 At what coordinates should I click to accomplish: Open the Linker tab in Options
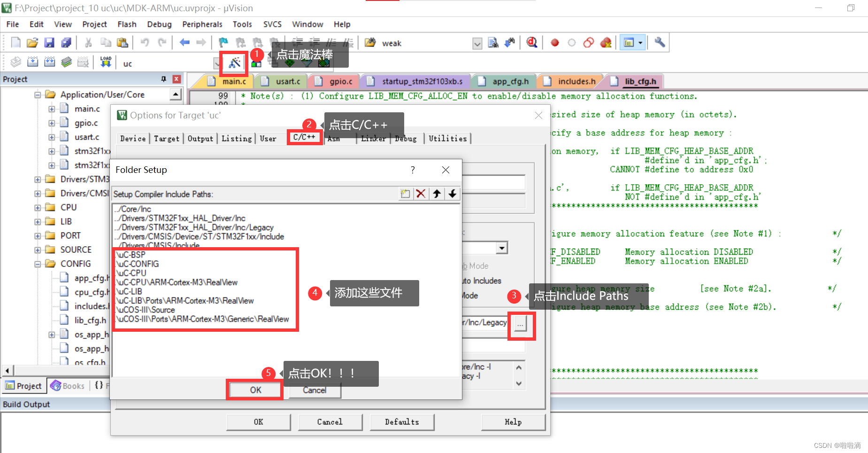[373, 138]
